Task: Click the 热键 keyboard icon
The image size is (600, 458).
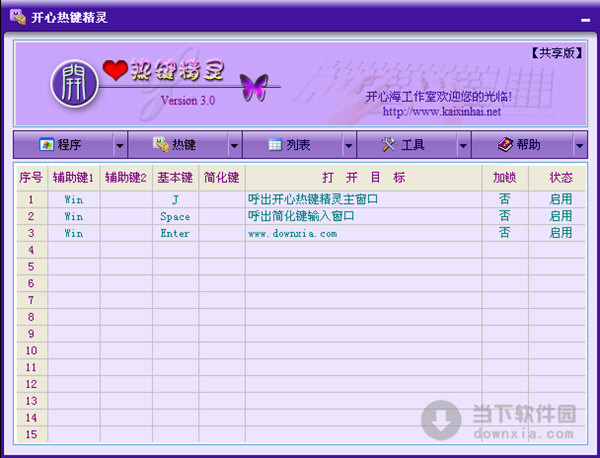Action: pyautogui.click(x=161, y=144)
